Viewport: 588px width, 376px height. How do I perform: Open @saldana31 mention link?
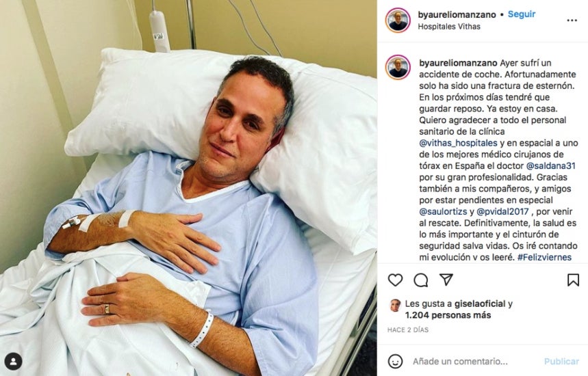click(551, 166)
